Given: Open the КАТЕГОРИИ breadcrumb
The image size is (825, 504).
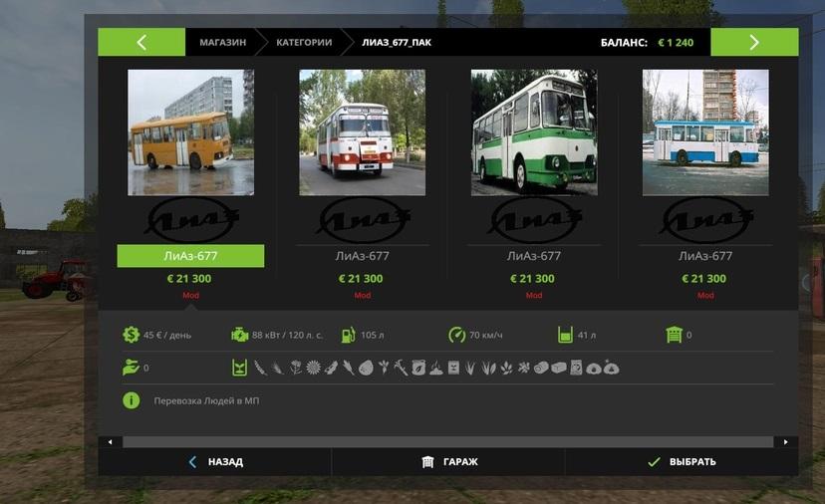Looking at the screenshot, I should coord(304,43).
